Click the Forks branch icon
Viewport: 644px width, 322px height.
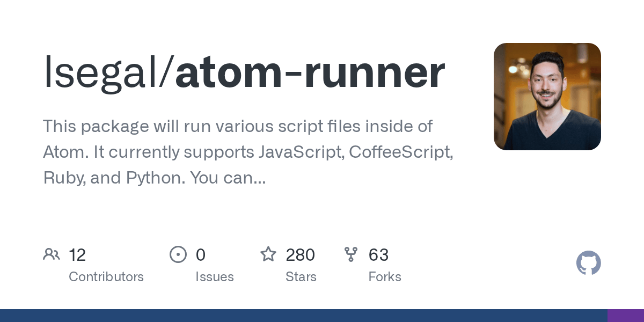pyautogui.click(x=351, y=254)
